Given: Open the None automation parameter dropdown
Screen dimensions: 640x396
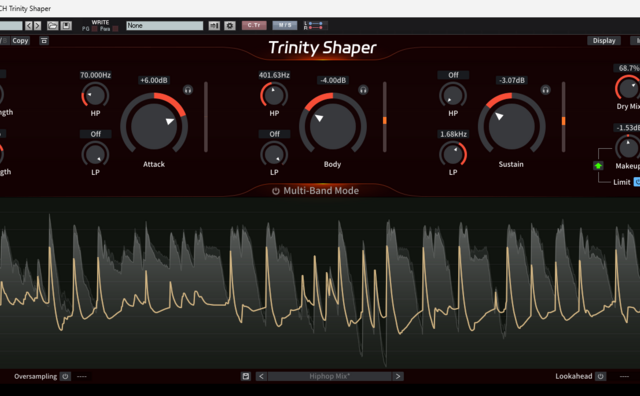Looking at the screenshot, I should [x=164, y=26].
